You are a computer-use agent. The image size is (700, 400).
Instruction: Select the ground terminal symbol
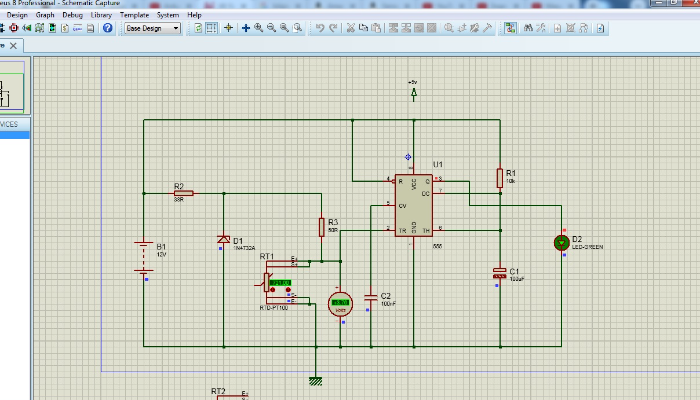point(316,381)
